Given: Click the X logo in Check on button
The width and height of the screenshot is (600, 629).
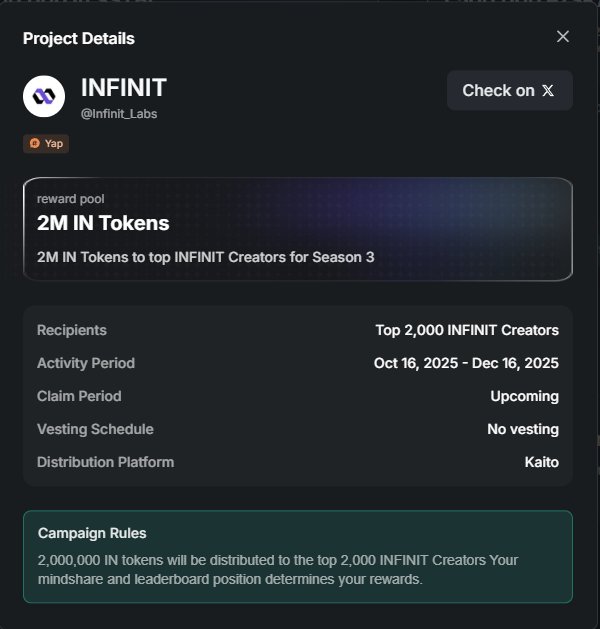Looking at the screenshot, I should (x=548, y=91).
